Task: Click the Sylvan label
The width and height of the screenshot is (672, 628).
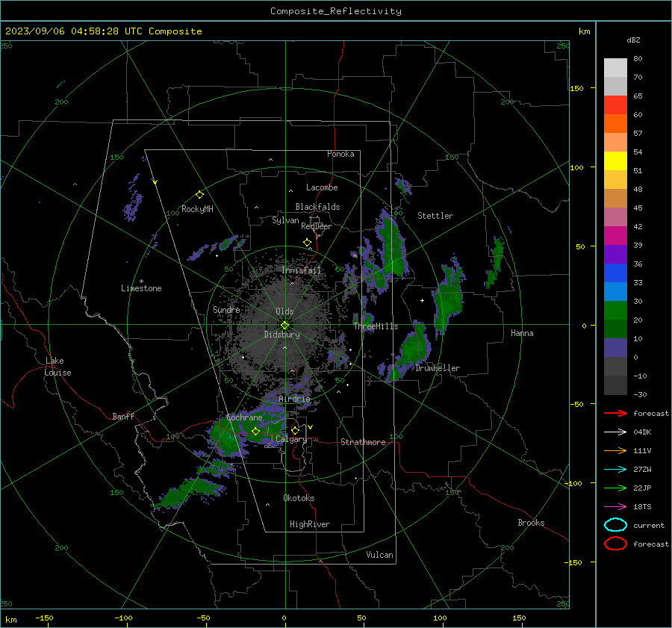Action: [x=285, y=220]
